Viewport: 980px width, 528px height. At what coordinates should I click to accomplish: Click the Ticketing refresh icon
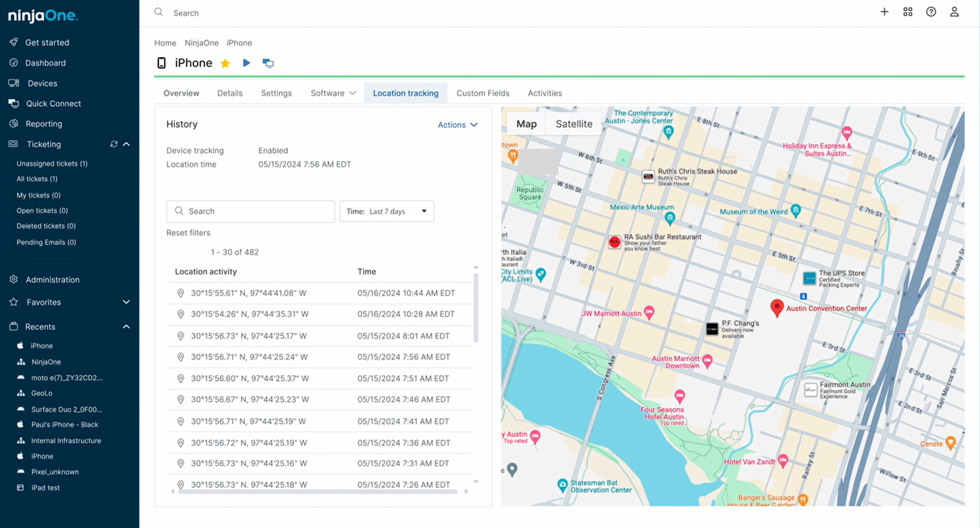114,144
